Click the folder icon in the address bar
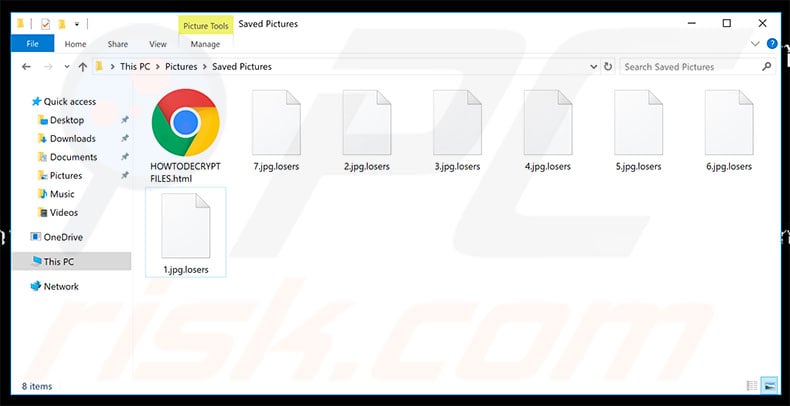 (99, 66)
